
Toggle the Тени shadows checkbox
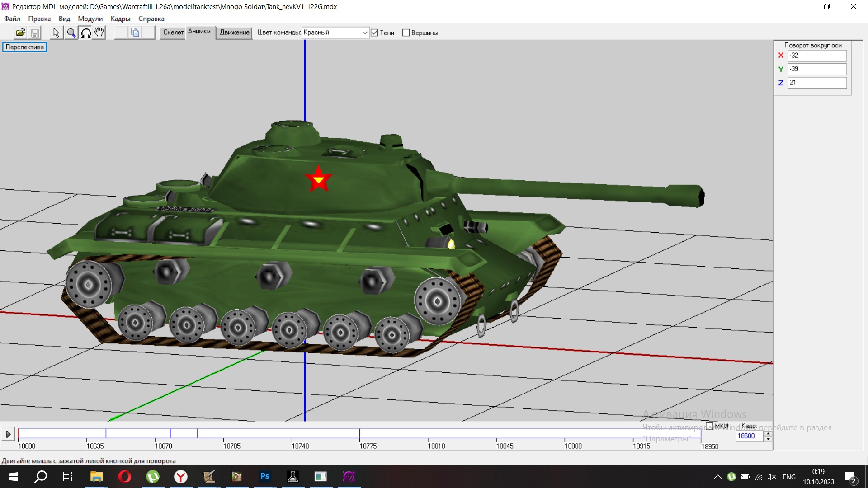(374, 33)
